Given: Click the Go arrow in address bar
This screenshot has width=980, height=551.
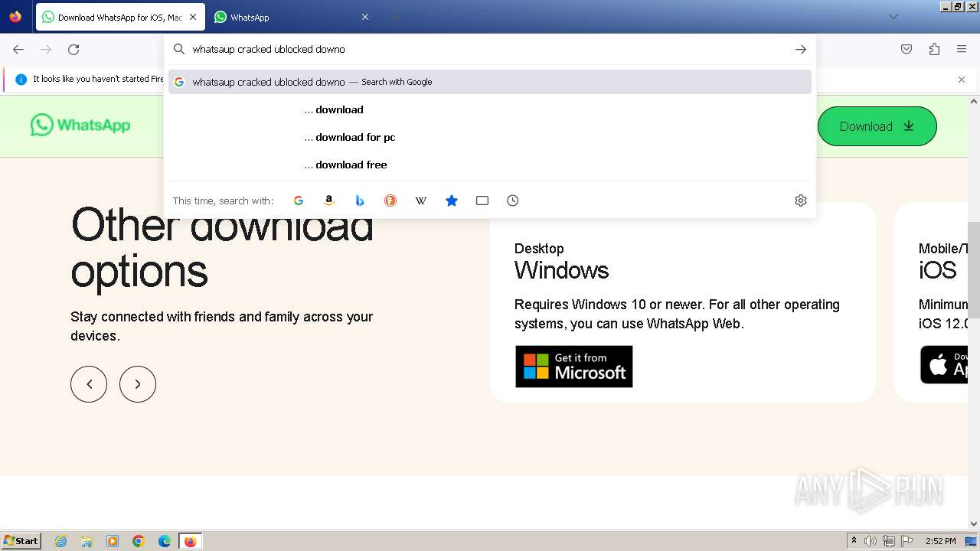Looking at the screenshot, I should 801,49.
